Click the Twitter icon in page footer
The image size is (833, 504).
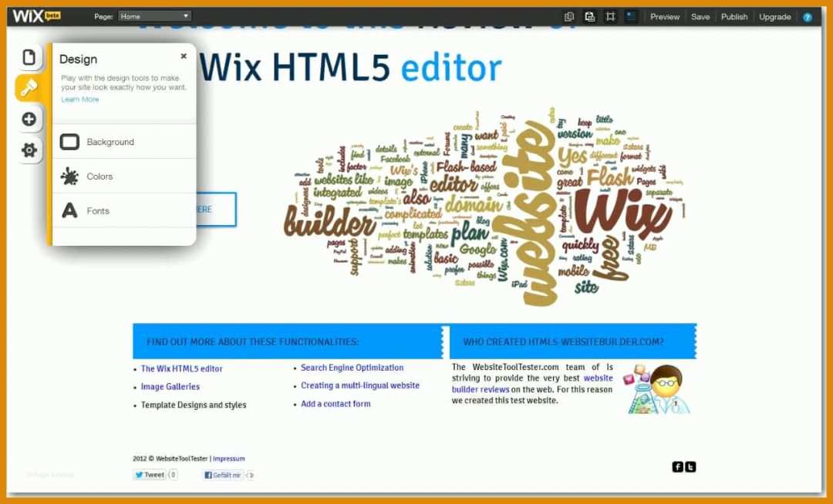[x=690, y=467]
